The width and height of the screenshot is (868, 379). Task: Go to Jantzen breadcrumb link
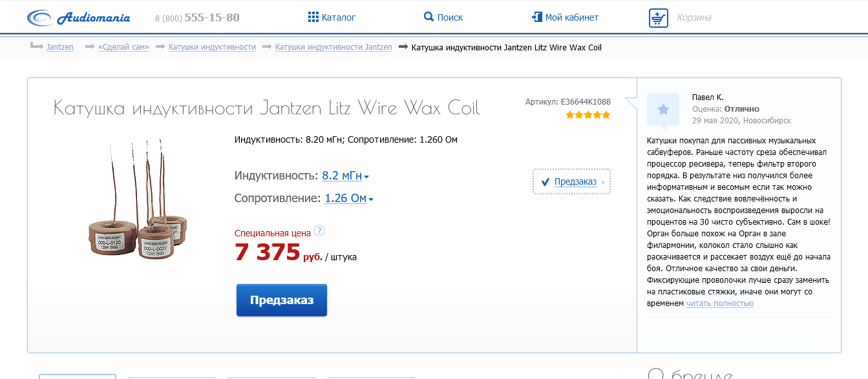pos(60,47)
